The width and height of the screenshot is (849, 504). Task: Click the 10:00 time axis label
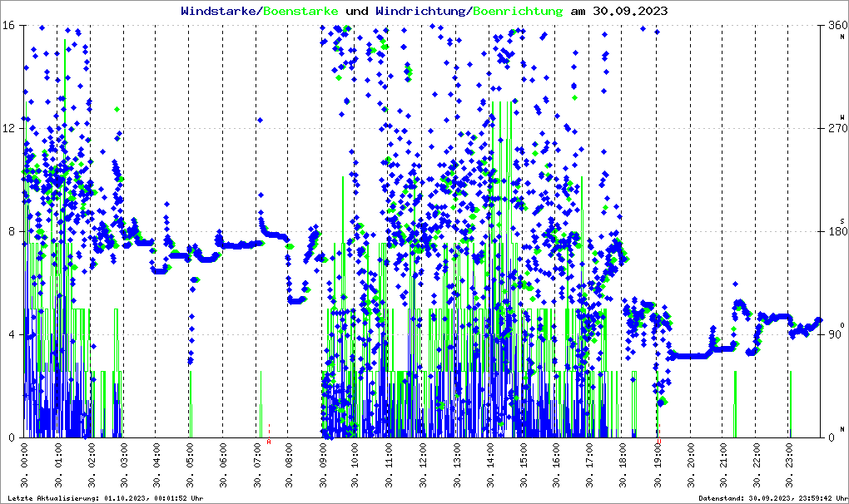[355, 465]
